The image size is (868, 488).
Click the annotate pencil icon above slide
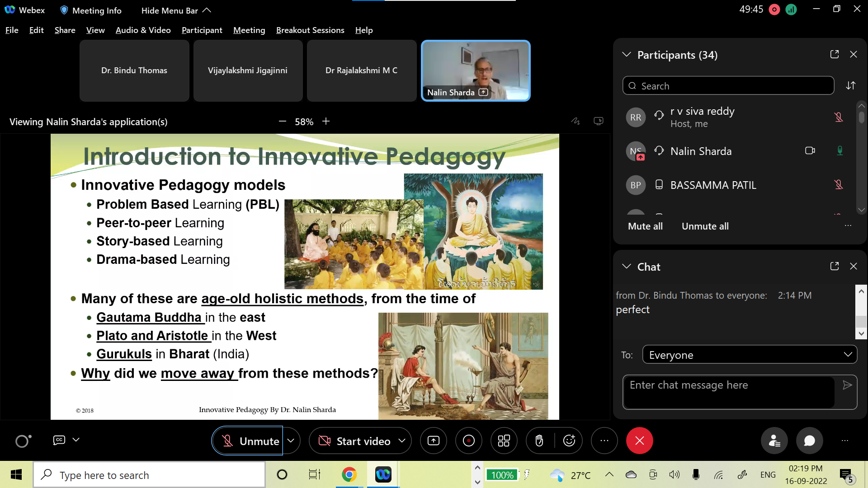575,121
